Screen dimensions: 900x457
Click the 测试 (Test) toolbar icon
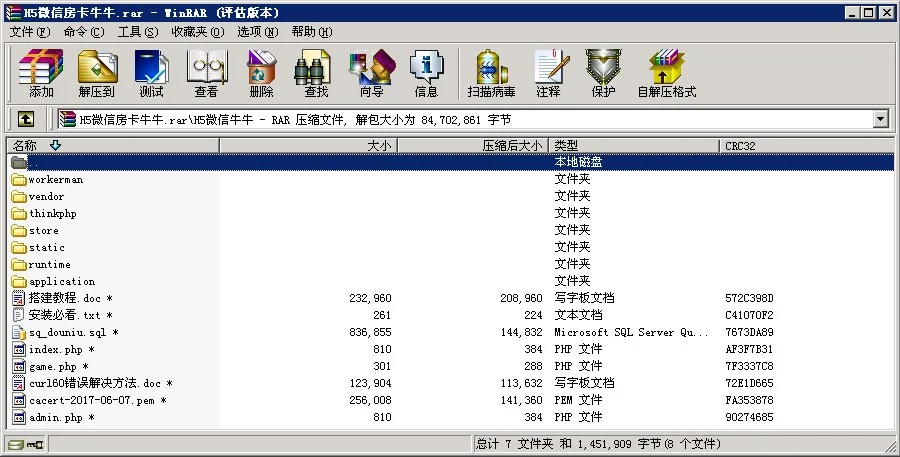click(x=151, y=73)
